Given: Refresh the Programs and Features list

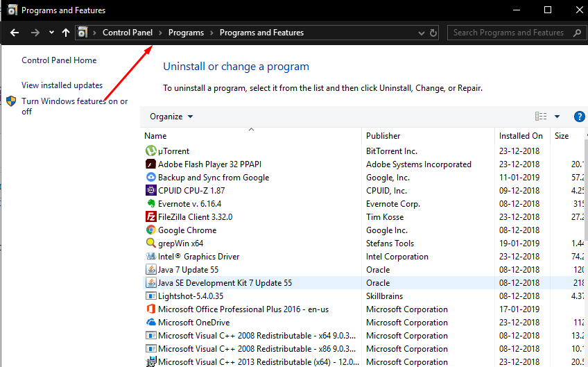Looking at the screenshot, I should click(433, 33).
